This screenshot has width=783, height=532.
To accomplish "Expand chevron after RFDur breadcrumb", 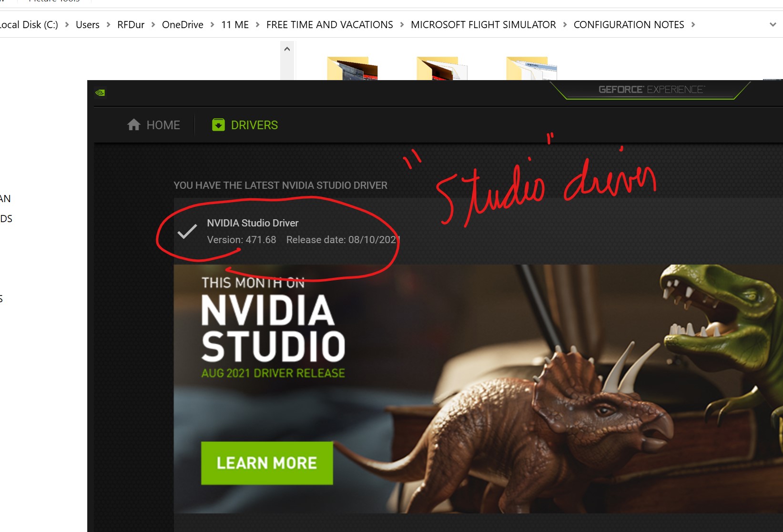I will [153, 25].
